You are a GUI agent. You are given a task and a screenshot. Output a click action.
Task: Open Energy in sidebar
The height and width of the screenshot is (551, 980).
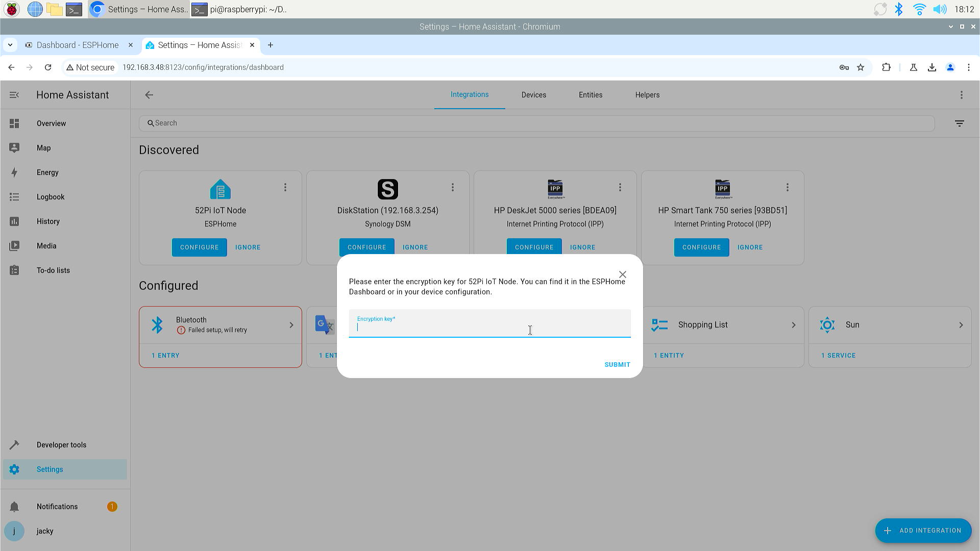(65, 172)
